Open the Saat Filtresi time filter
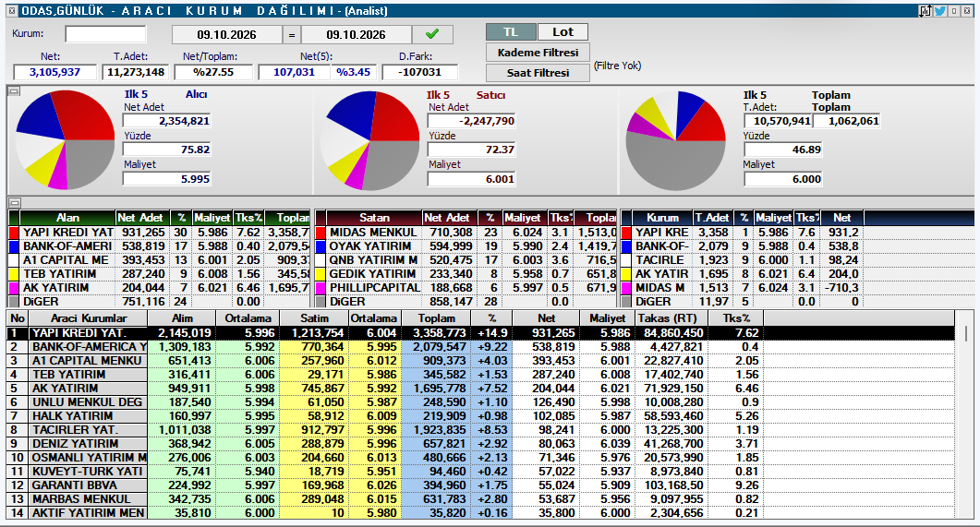 point(538,72)
